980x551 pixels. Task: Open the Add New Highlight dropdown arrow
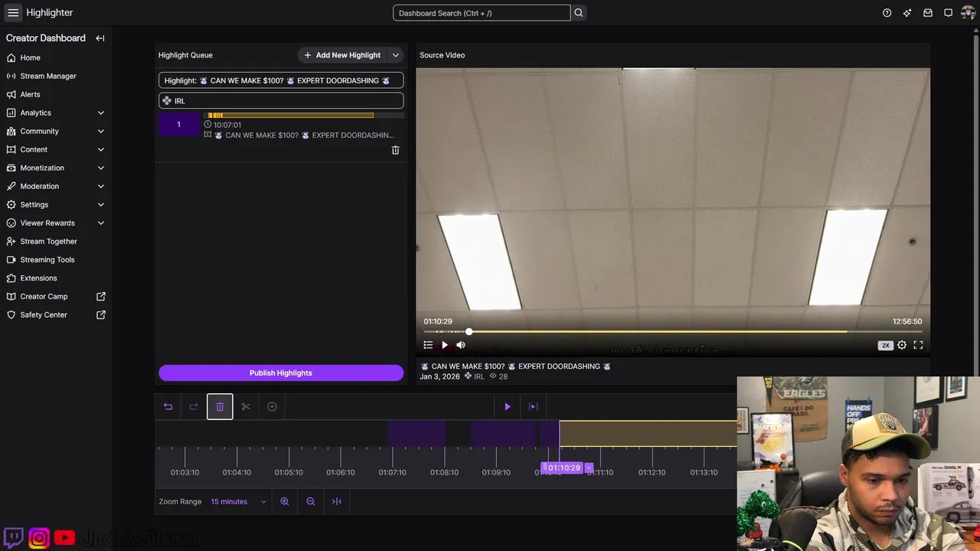[395, 55]
